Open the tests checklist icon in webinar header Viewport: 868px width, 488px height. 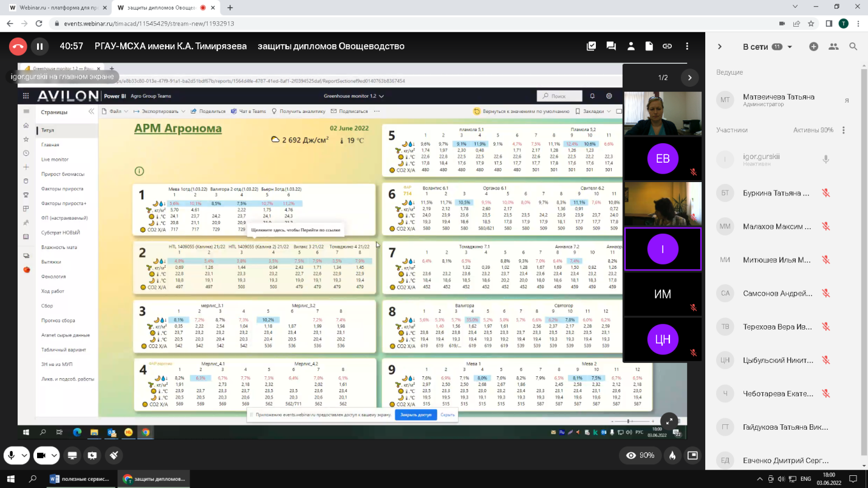(x=591, y=46)
